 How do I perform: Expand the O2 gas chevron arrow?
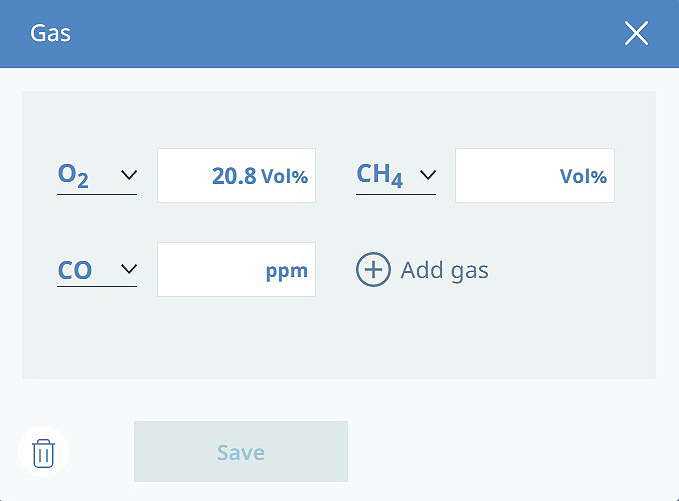click(129, 175)
